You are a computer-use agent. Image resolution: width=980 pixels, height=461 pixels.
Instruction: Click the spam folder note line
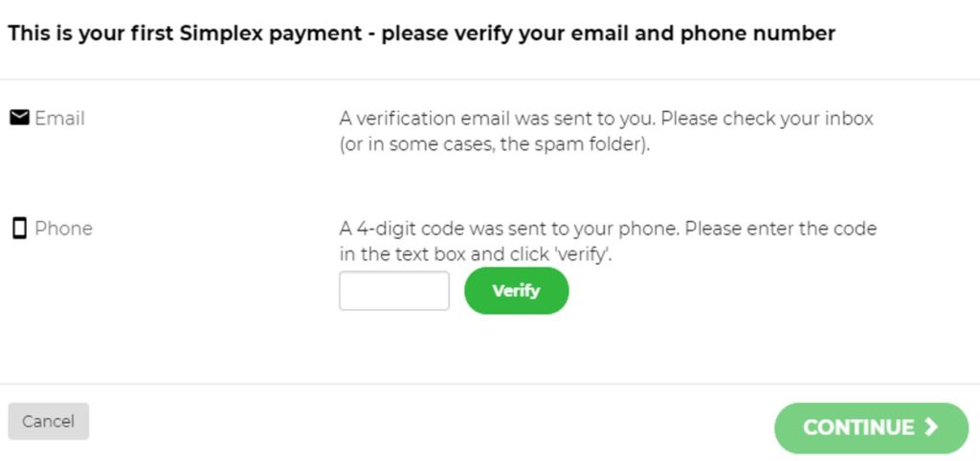click(x=495, y=145)
